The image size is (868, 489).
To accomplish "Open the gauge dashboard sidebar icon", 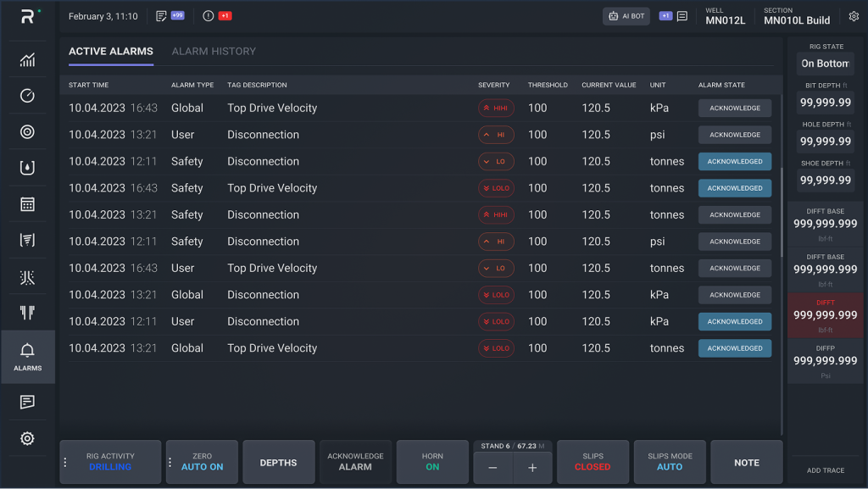I will coord(27,96).
